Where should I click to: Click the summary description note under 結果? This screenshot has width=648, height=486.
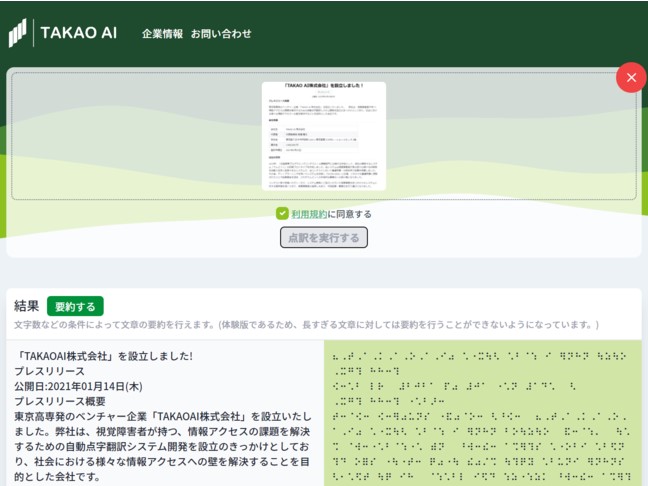pyautogui.click(x=306, y=326)
